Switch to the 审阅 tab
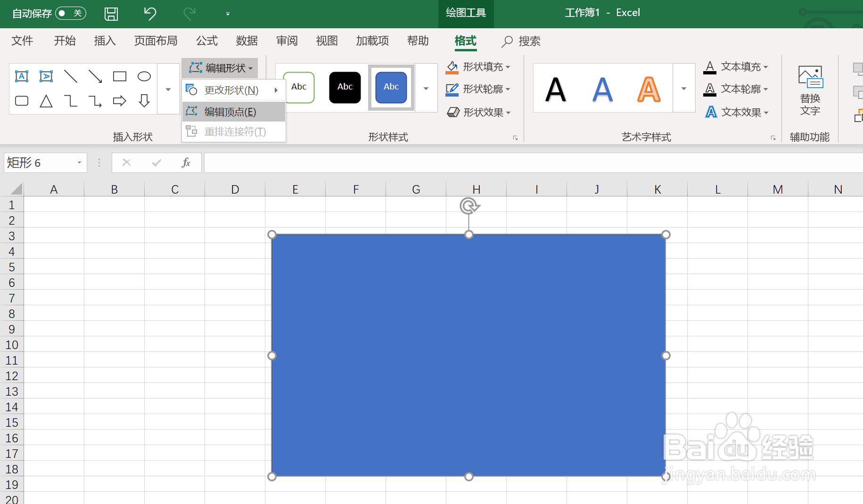The width and height of the screenshot is (863, 504). [287, 41]
